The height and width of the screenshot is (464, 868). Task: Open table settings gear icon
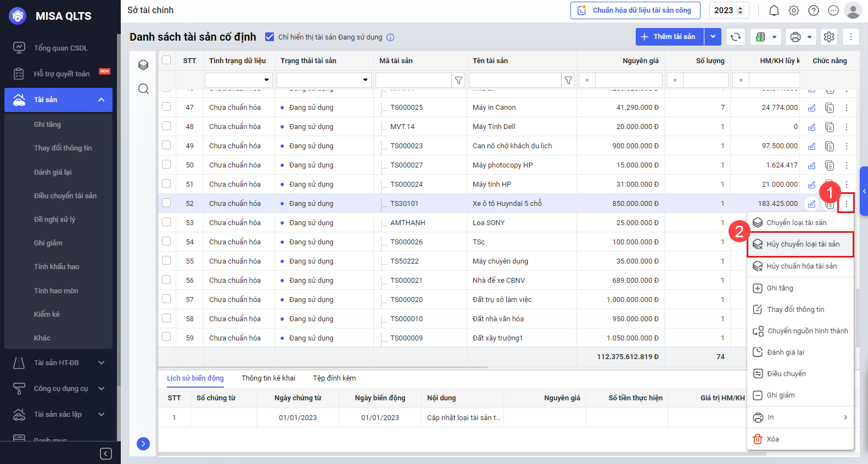(x=829, y=37)
